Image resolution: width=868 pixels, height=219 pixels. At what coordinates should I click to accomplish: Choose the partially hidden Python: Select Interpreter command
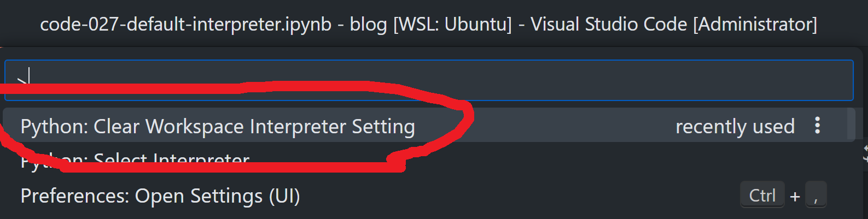135,161
